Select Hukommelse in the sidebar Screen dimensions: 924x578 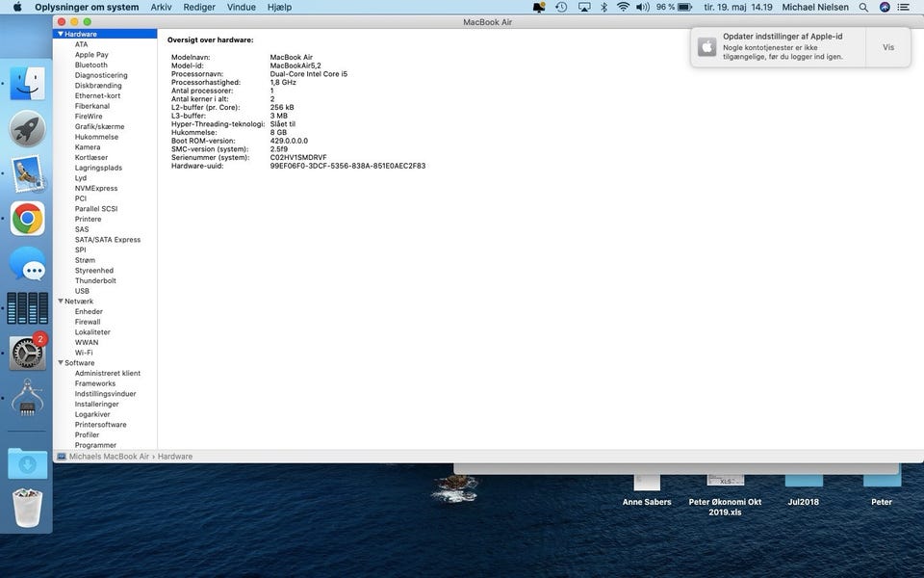(96, 137)
